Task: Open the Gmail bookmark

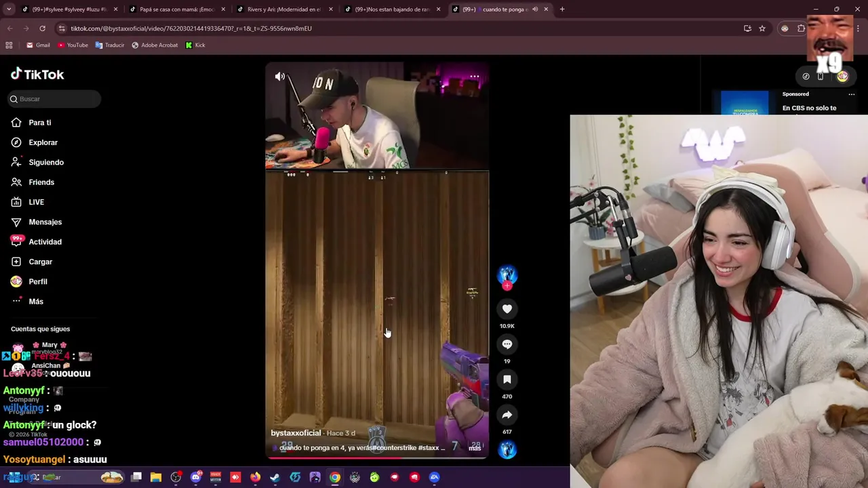Action: tap(38, 45)
